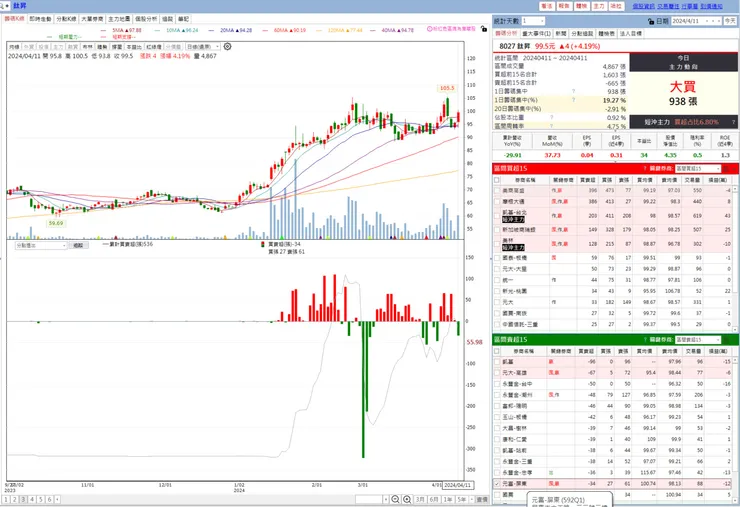The height and width of the screenshot is (507, 740).
Task: Tick checkbox for 新加坡商瑞銀 row
Action: tap(496, 230)
